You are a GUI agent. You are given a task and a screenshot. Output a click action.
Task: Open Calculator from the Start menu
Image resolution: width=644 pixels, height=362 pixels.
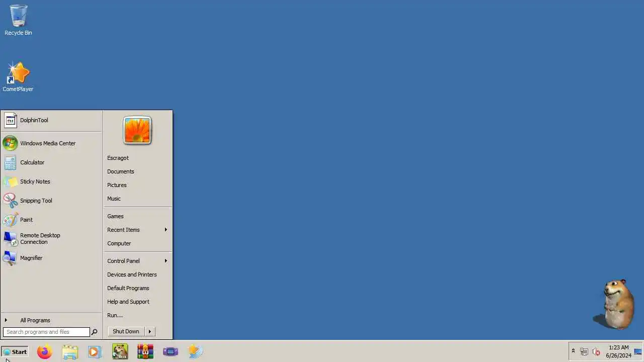coord(51,162)
